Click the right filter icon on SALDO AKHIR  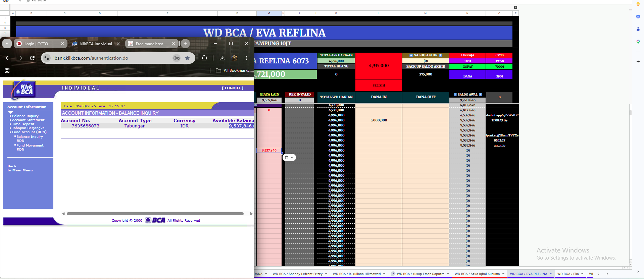click(440, 55)
